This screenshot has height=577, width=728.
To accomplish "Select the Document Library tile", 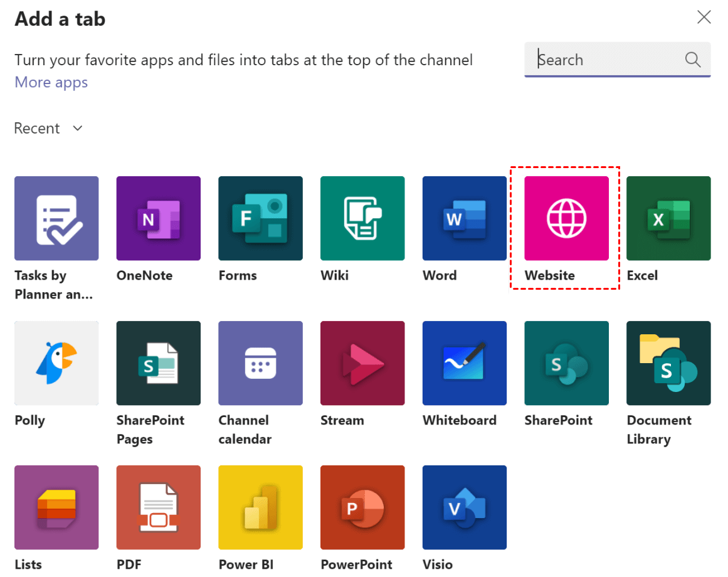I will coord(668,363).
